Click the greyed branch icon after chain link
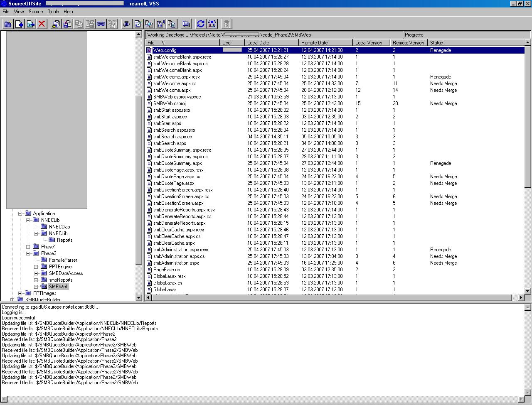Screen dimensions: 532x405 (x=112, y=24)
